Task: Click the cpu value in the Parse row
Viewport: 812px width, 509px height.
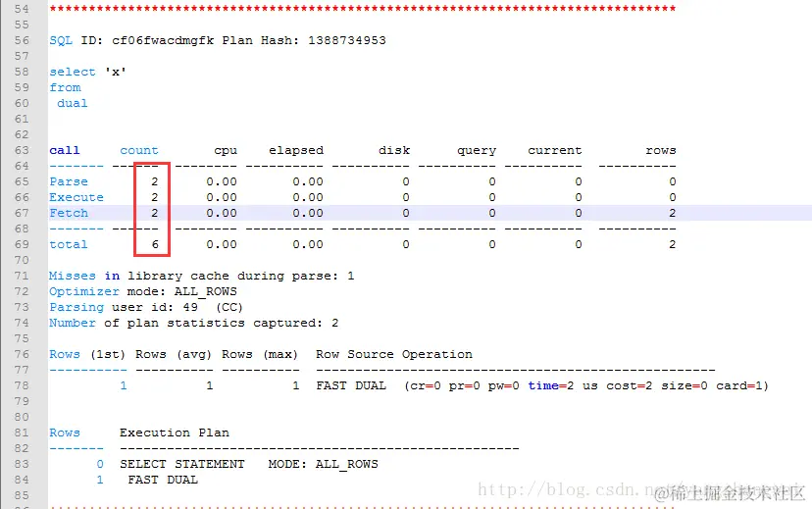Action: [x=222, y=181]
